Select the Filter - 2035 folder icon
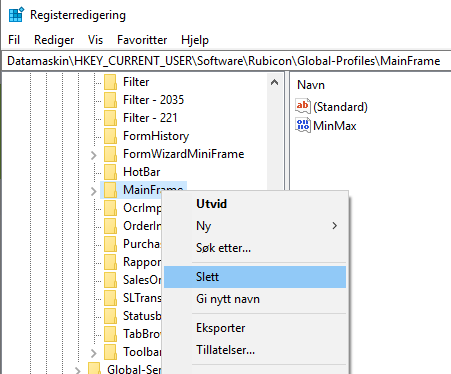Screen dimensions: 451x374 110,100
